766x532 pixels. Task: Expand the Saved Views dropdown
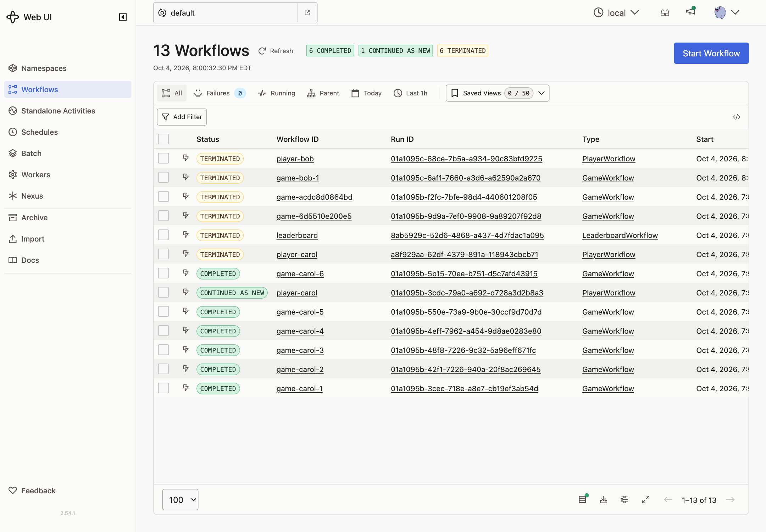[x=498, y=93]
